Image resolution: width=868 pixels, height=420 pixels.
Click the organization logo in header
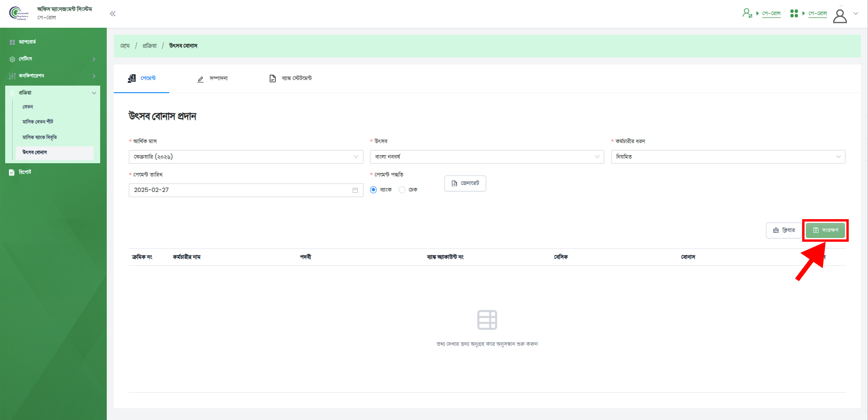19,13
